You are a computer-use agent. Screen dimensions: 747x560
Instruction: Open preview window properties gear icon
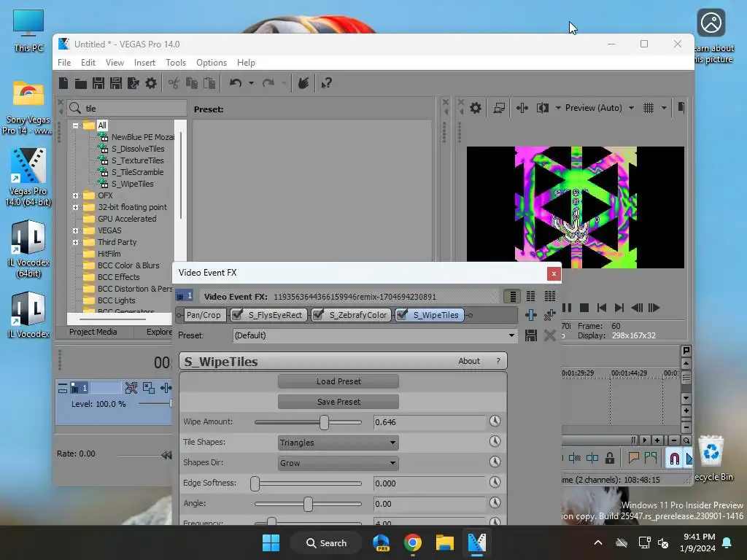point(476,108)
